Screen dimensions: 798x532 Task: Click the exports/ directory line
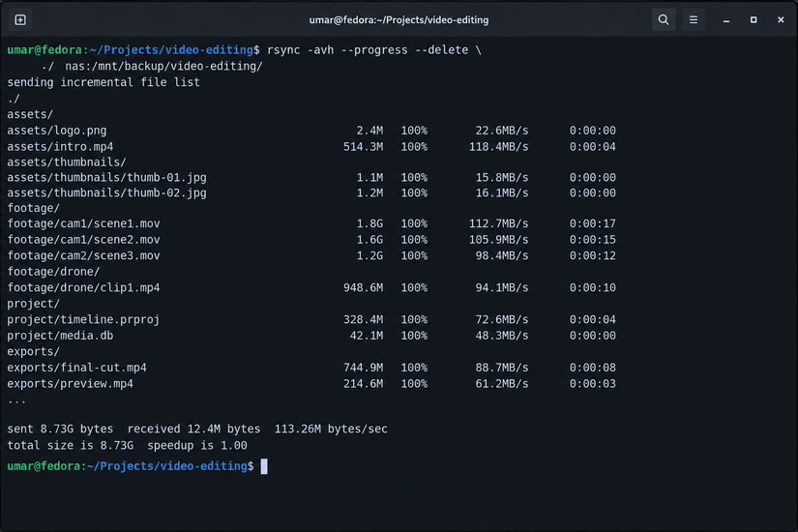[x=34, y=352]
